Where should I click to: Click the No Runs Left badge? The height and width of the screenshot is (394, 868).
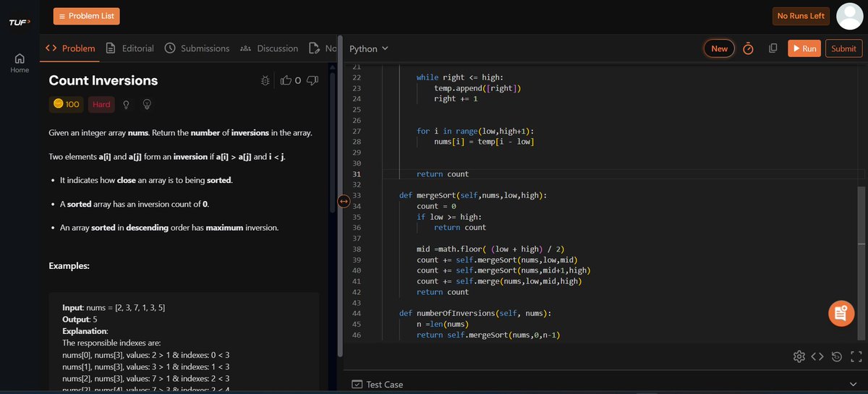tap(801, 16)
